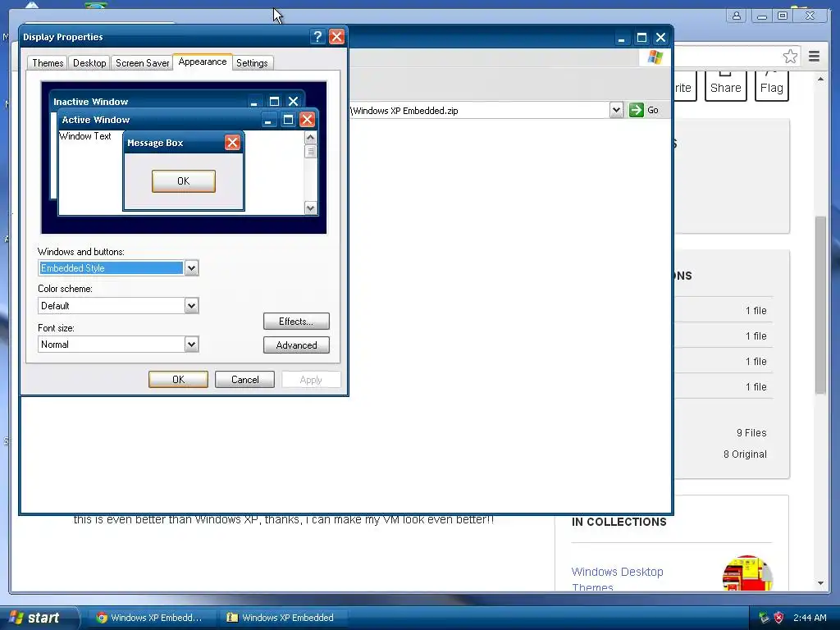Click the Message Box preview close icon

[232, 143]
